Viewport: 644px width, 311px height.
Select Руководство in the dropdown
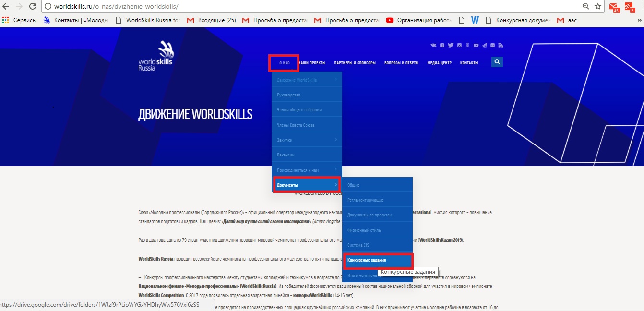click(307, 95)
